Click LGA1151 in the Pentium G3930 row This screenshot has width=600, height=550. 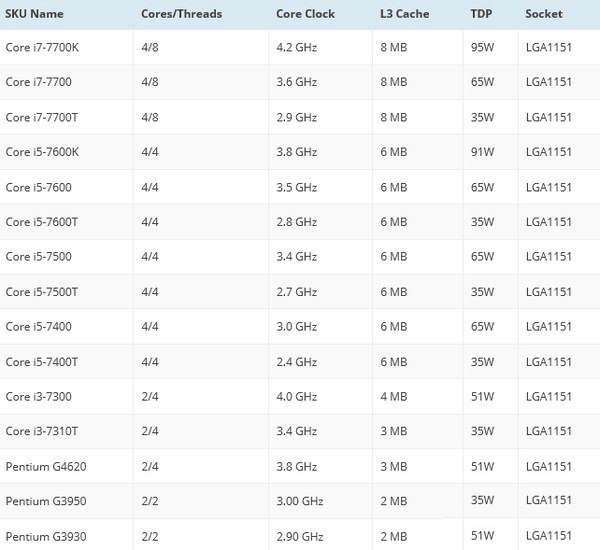[549, 536]
